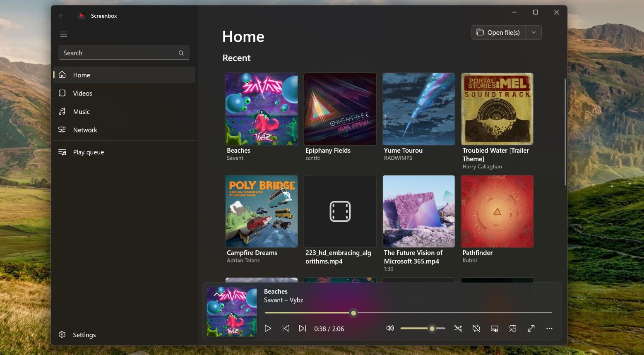Open the more options ellipsis in player
This screenshot has width=644, height=355.
point(549,329)
